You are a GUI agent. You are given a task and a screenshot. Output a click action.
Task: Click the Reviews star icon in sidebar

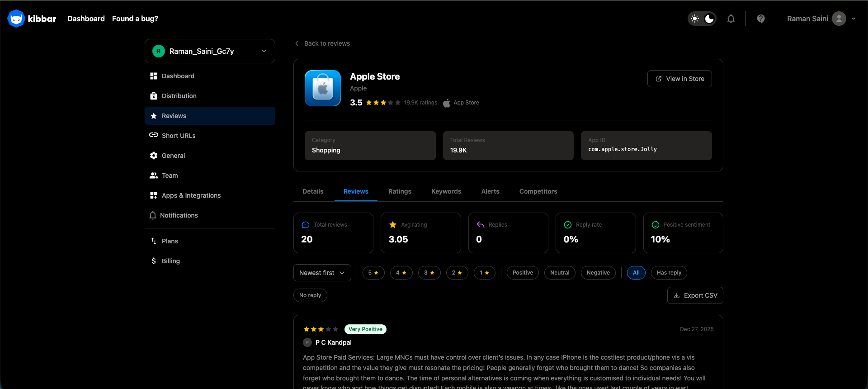tap(154, 116)
